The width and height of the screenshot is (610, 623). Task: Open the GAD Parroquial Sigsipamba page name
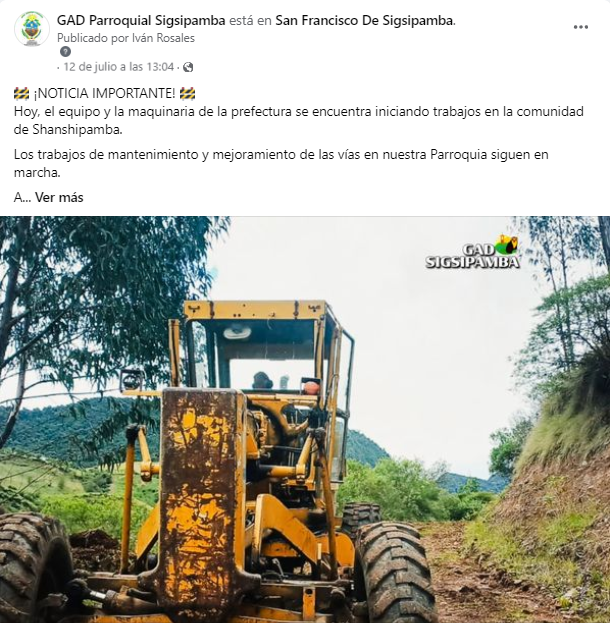(141, 20)
